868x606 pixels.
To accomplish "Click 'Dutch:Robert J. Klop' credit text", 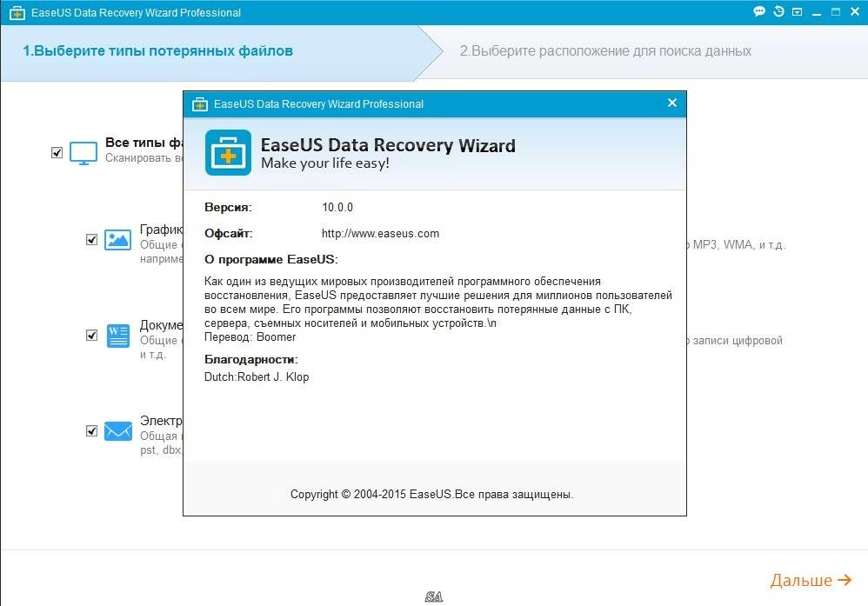I will 257,376.
